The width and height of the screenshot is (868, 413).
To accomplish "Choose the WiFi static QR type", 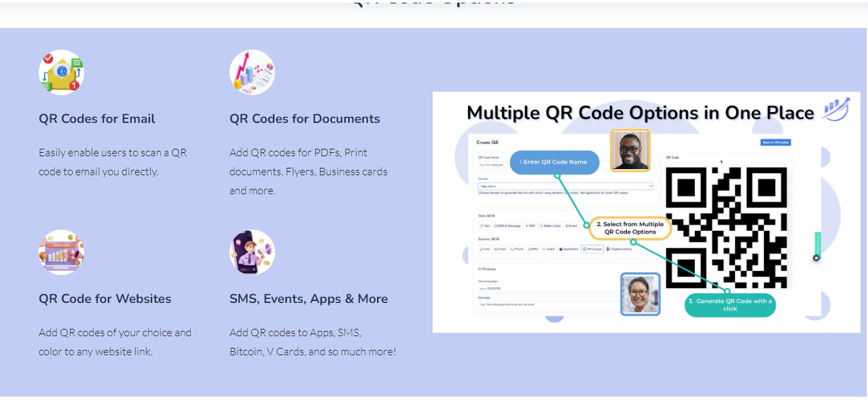I will click(x=530, y=226).
